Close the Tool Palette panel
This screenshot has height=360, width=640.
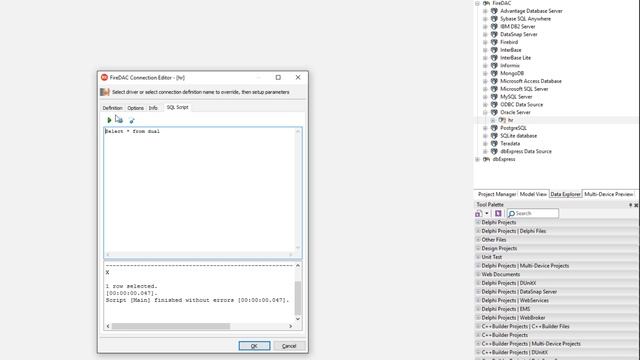click(636, 205)
